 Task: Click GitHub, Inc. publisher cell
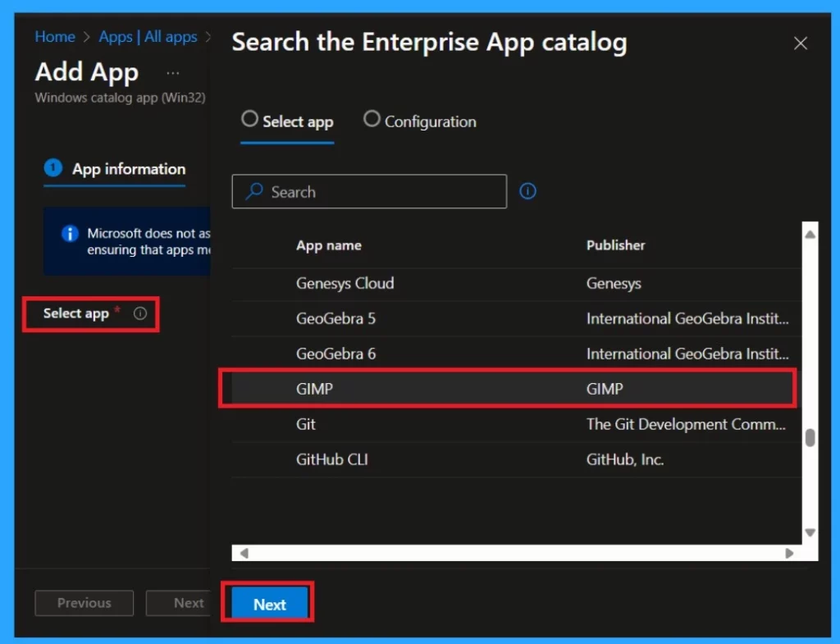pos(624,459)
